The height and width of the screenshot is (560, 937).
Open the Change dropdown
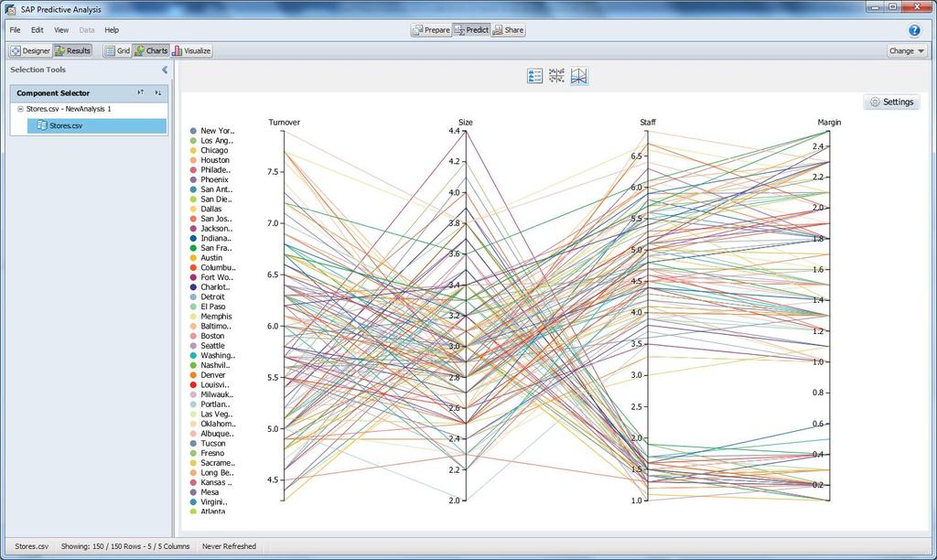907,51
